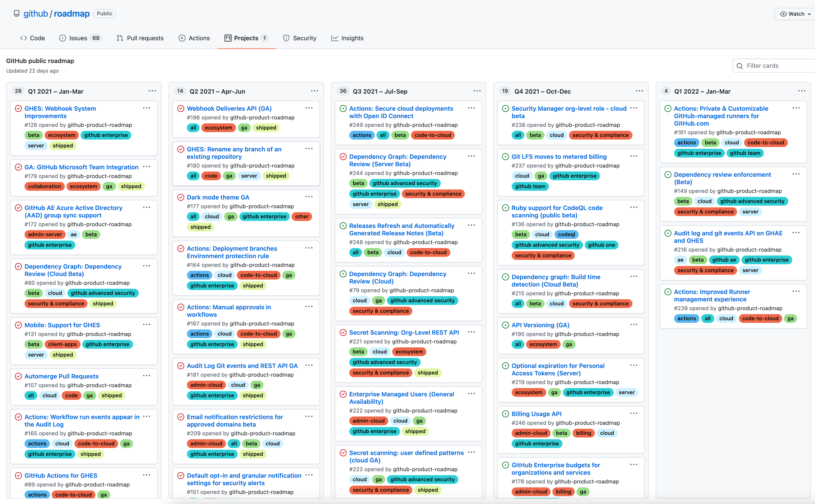Click the Insights graph icon

click(334, 38)
